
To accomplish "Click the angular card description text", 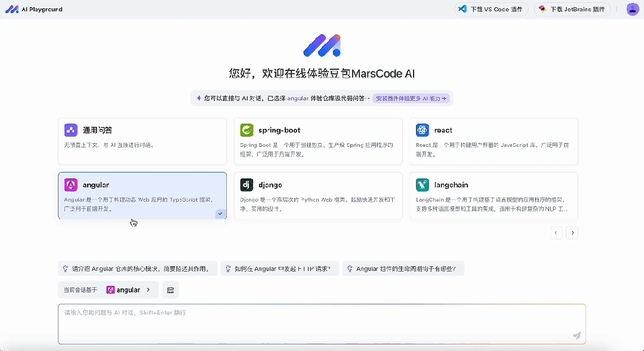I will pyautogui.click(x=138, y=204).
